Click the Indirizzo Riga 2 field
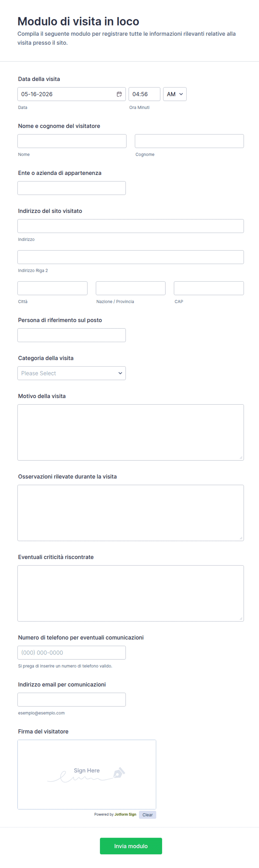 pos(131,257)
